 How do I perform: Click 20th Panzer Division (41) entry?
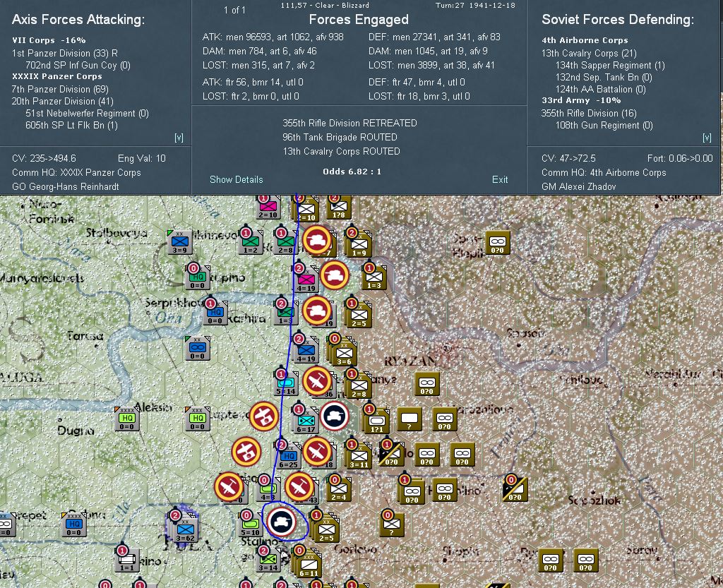(62, 101)
